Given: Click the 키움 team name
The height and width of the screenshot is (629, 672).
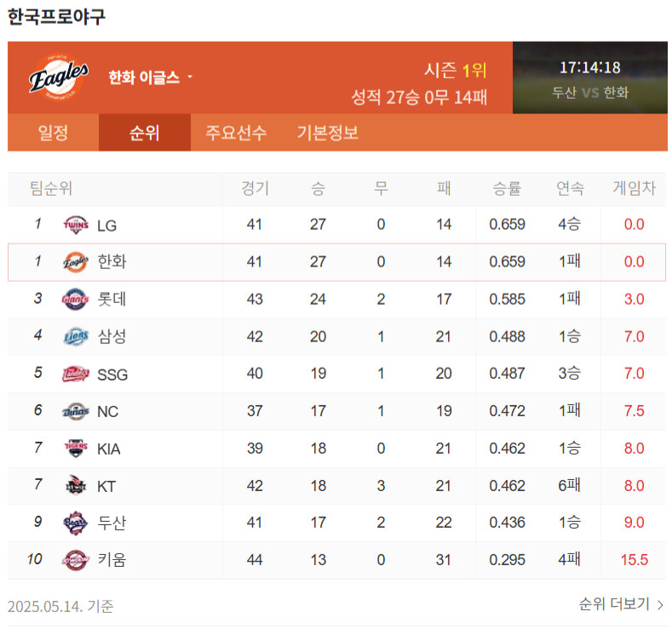Looking at the screenshot, I should (x=112, y=560).
